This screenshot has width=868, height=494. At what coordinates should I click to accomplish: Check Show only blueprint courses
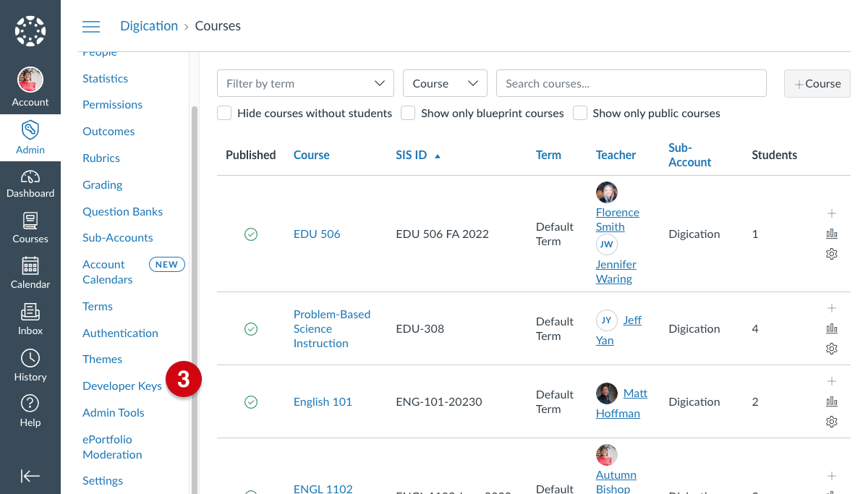tap(408, 113)
